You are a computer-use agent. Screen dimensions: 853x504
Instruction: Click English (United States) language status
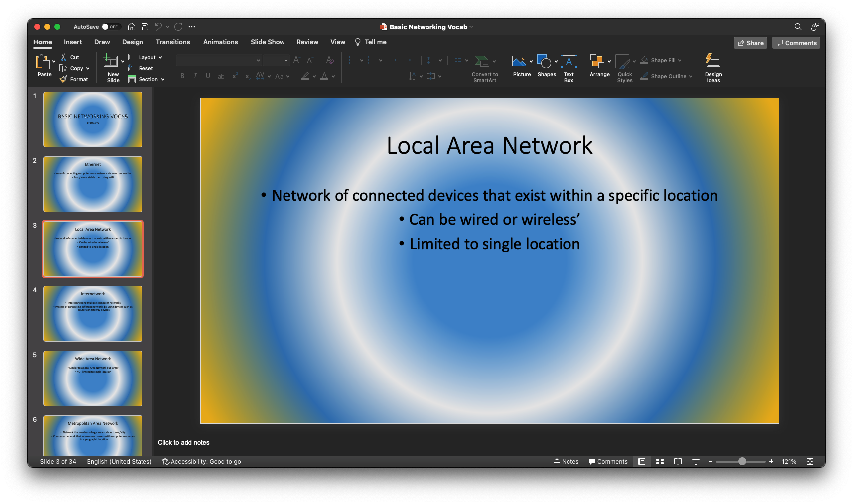pyautogui.click(x=119, y=462)
